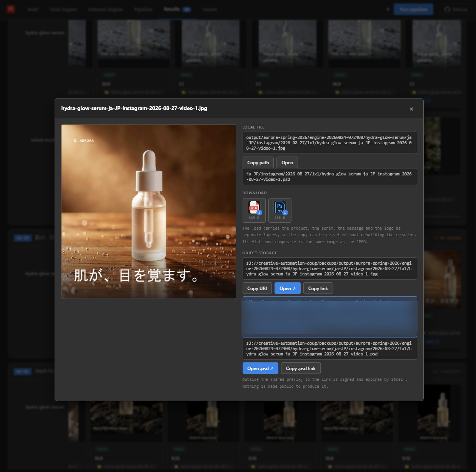This screenshot has height=472, width=476.
Task: Click the Copy path button
Action: pos(258,163)
